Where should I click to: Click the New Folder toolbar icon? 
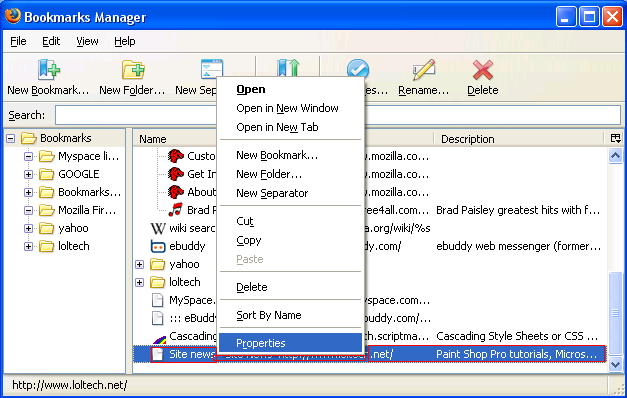(x=133, y=70)
